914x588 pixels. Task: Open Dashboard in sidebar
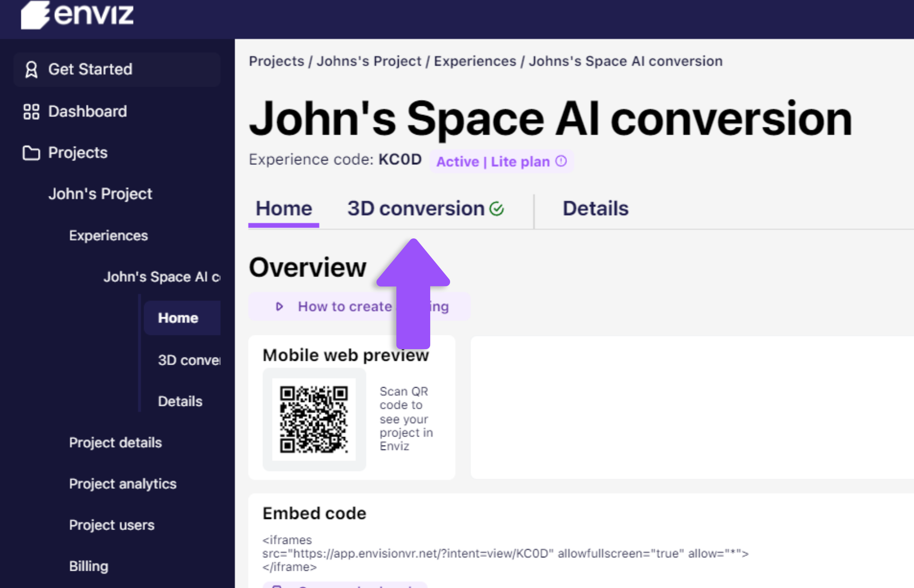(87, 112)
